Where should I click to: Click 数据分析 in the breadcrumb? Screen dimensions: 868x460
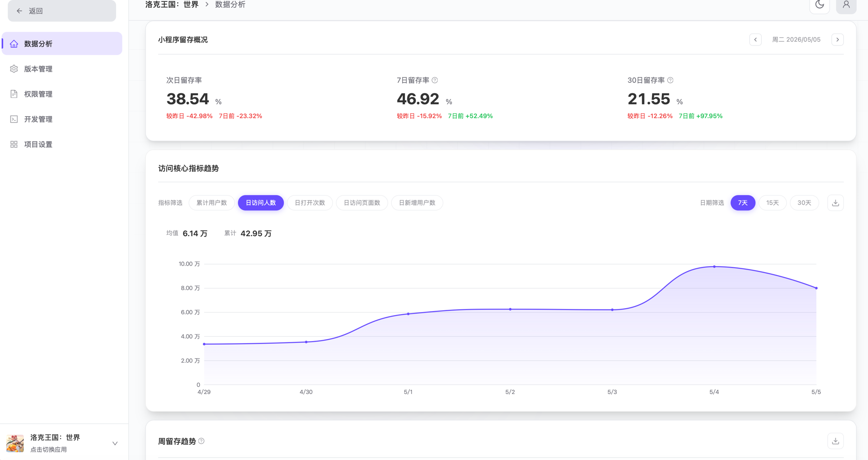click(x=230, y=4)
